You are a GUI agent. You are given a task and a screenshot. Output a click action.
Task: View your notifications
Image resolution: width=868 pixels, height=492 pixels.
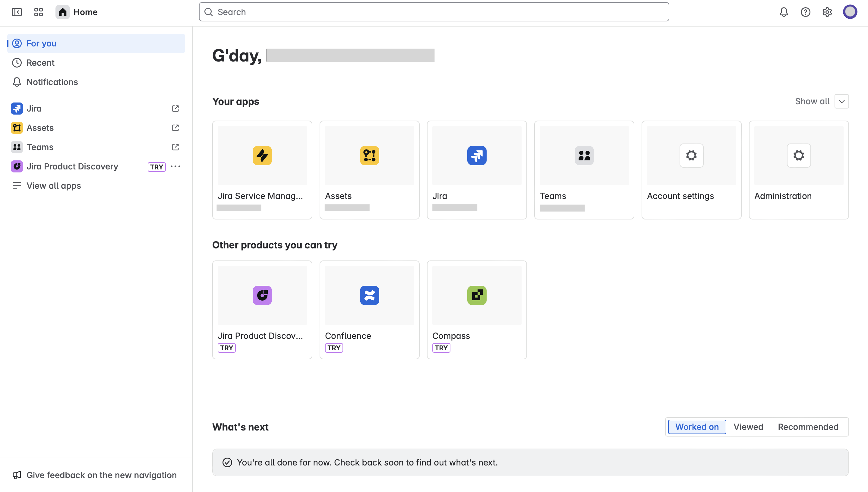(784, 12)
